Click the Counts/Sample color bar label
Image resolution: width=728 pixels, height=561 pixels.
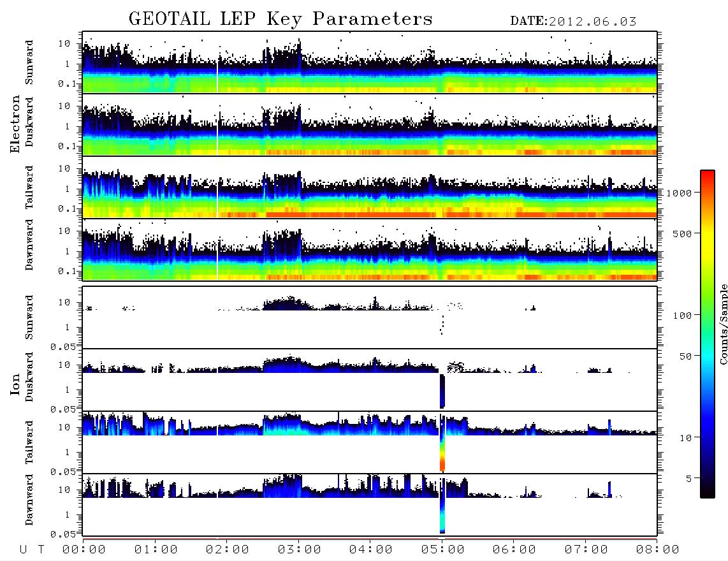pos(723,324)
